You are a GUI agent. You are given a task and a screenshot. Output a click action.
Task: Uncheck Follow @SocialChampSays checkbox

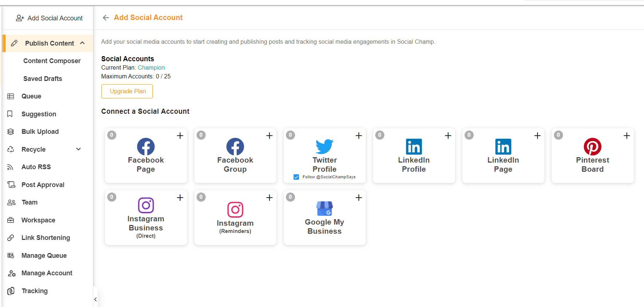click(x=296, y=177)
